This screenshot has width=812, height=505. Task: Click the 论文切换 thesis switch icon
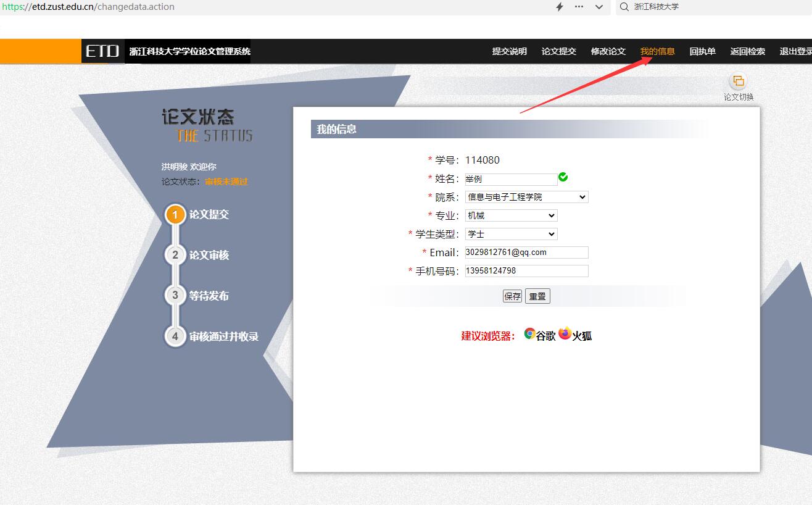tap(738, 81)
